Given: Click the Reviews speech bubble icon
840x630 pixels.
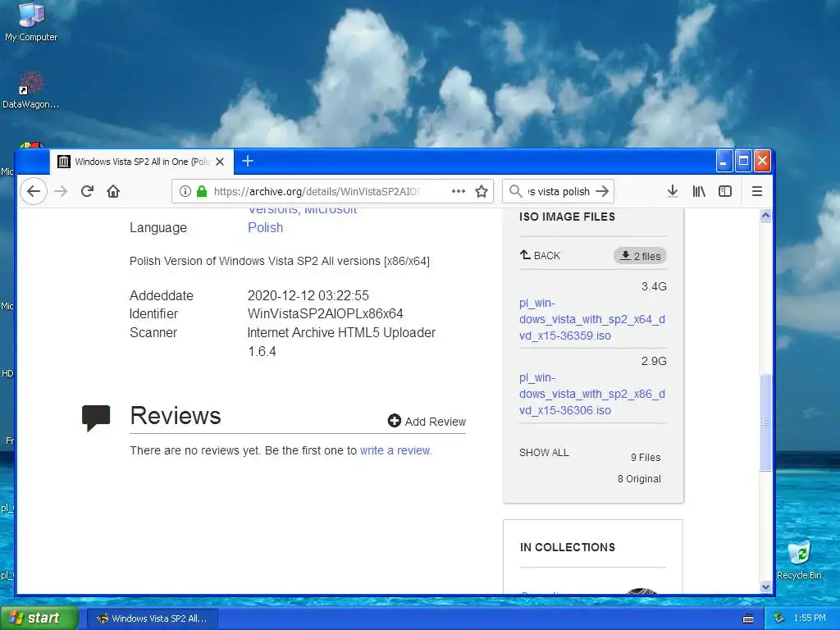Looking at the screenshot, I should click(96, 418).
